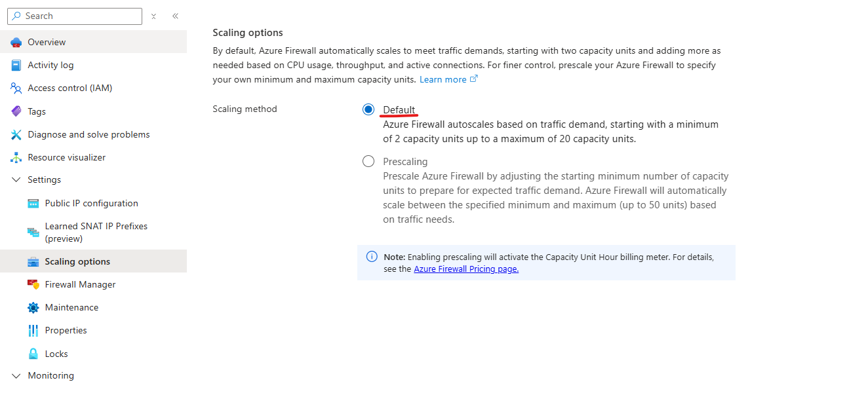Screen dimensions: 868x393
Task: Select the Prescaling radio button
Action: [x=368, y=161]
